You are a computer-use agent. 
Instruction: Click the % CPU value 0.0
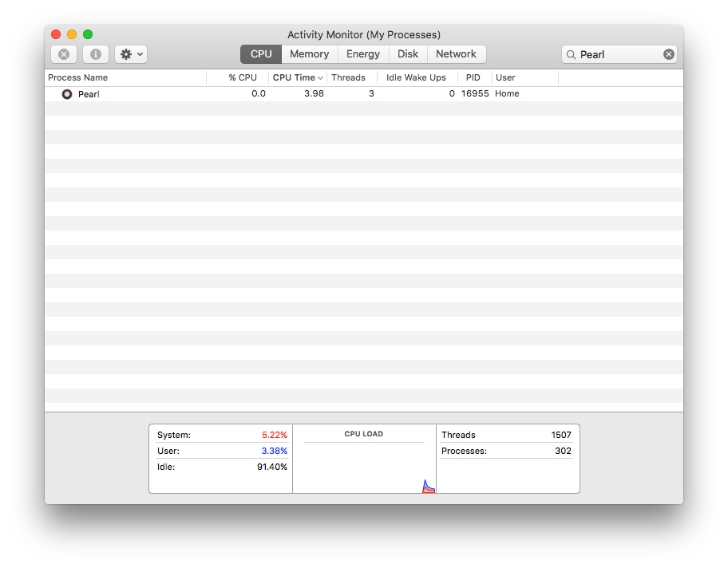pyautogui.click(x=259, y=94)
